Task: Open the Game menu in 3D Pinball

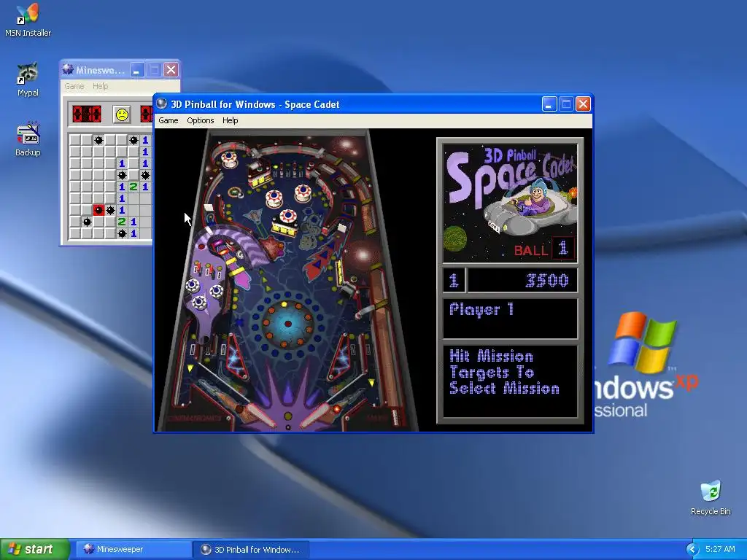Action: point(169,120)
